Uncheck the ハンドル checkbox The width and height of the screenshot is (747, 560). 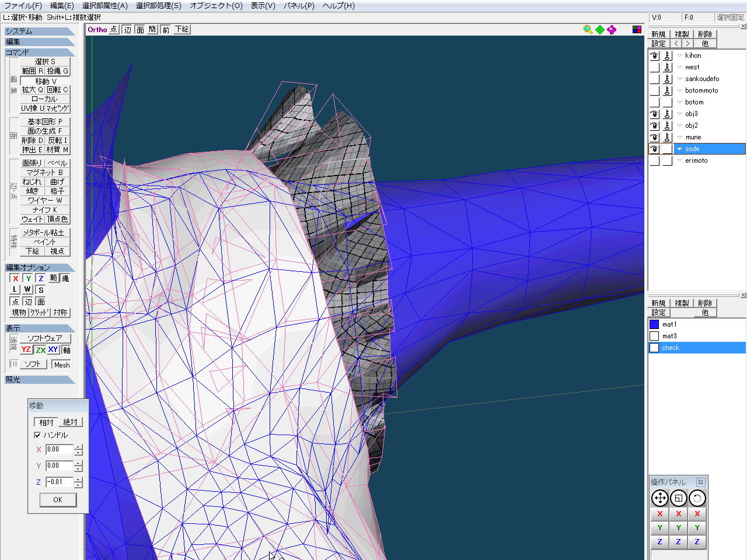tap(38, 435)
